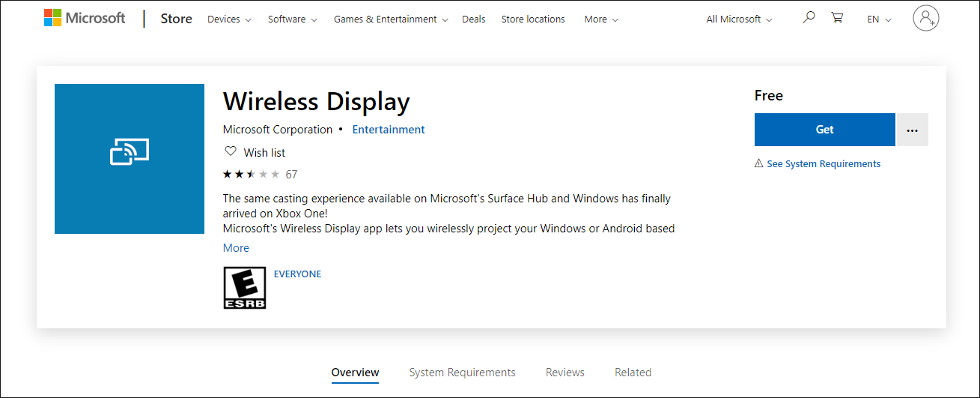Click the 67 ratings count
The width and height of the screenshot is (980, 398).
tap(291, 175)
